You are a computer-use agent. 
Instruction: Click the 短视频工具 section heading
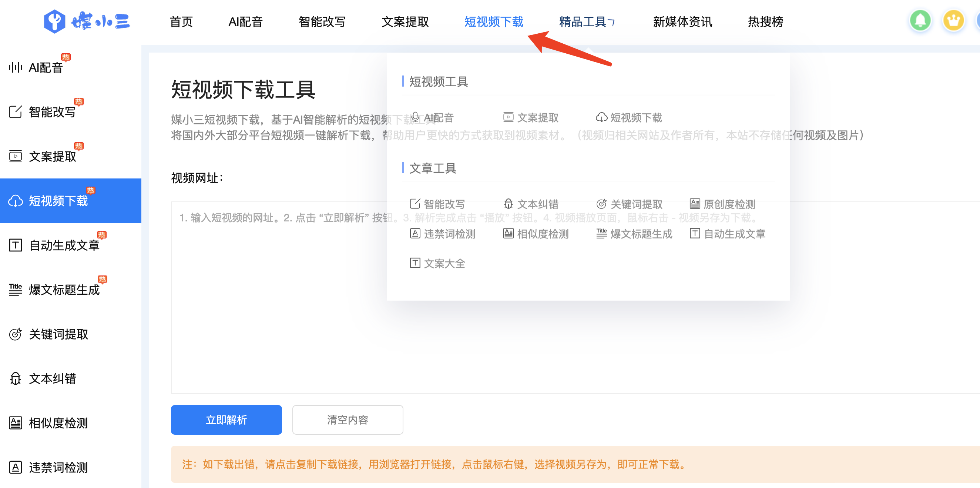tap(438, 81)
